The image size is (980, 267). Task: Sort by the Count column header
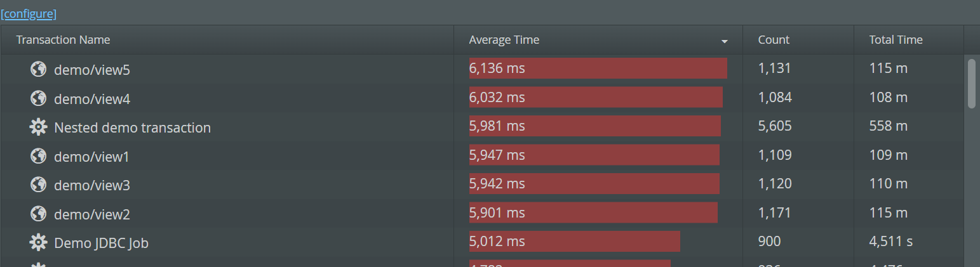773,40
